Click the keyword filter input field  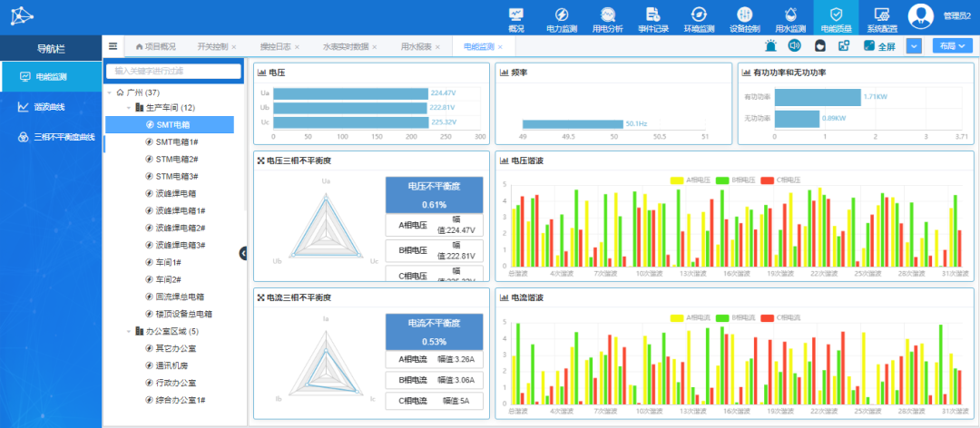[x=173, y=71]
